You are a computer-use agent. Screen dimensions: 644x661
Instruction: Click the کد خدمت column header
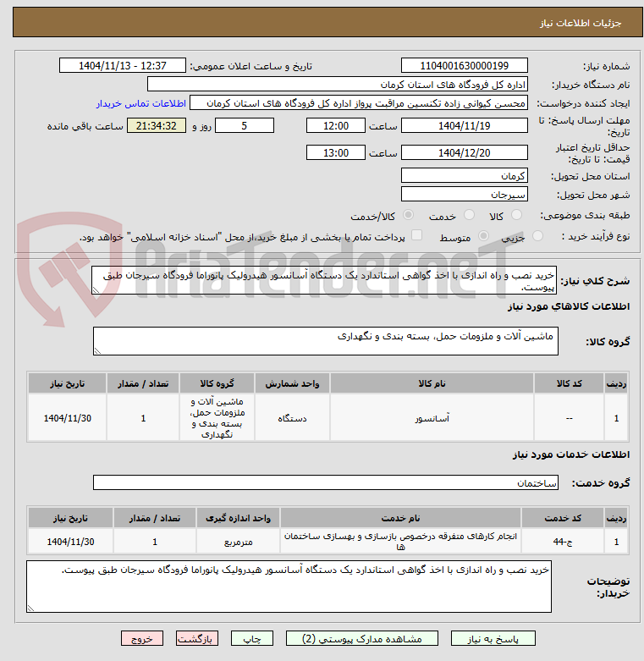[563, 518]
